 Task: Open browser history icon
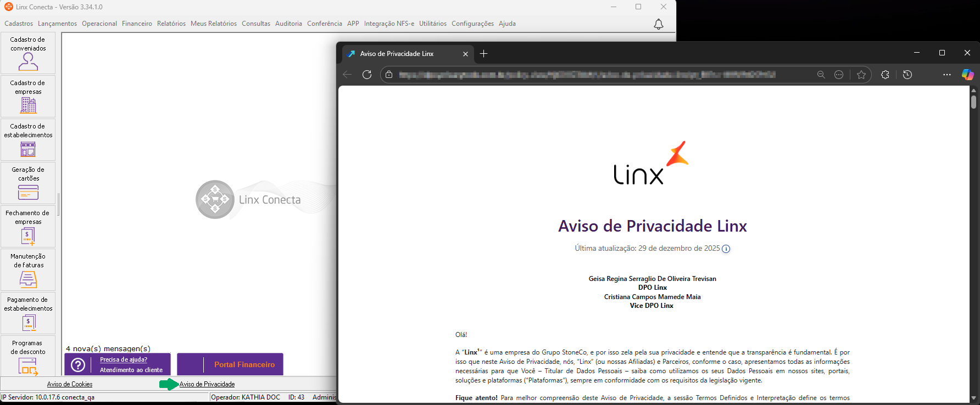pos(907,75)
